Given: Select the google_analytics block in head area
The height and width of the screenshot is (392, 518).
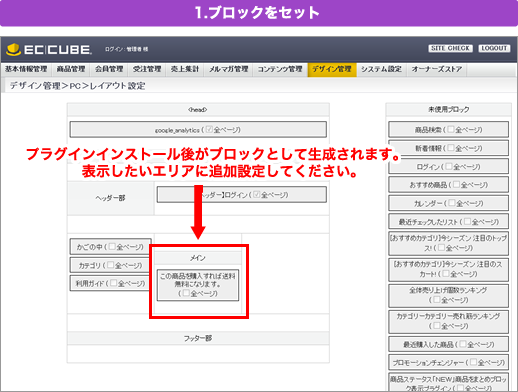Looking at the screenshot, I should coord(198,129).
